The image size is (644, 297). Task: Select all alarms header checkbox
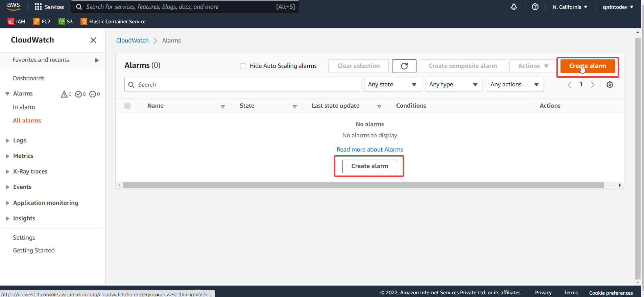coord(127,106)
